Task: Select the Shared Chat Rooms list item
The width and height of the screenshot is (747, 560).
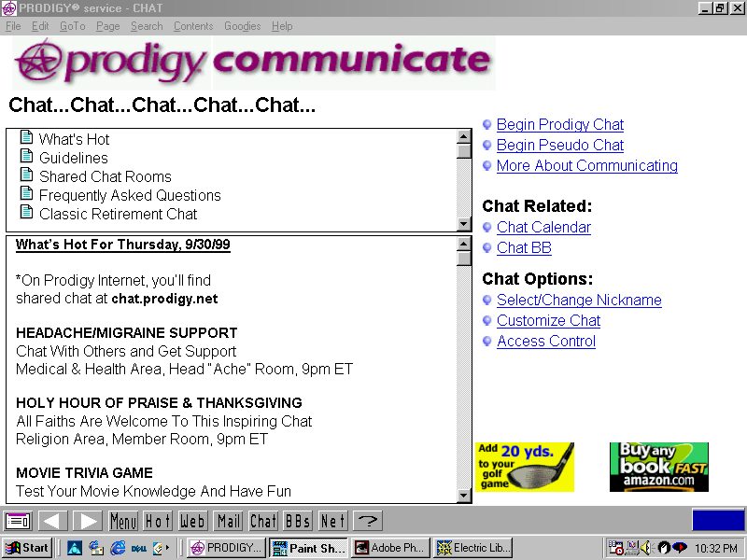Action: (x=105, y=176)
